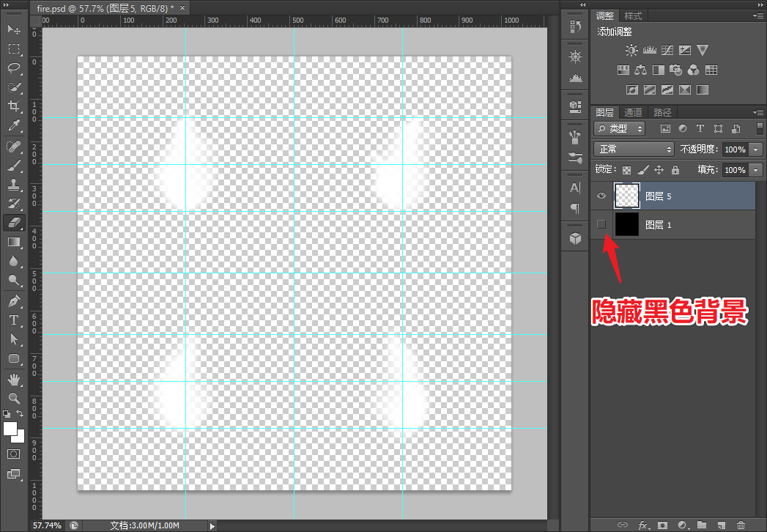Image resolution: width=767 pixels, height=532 pixels.
Task: Toggle lock transparent pixels
Action: [626, 170]
